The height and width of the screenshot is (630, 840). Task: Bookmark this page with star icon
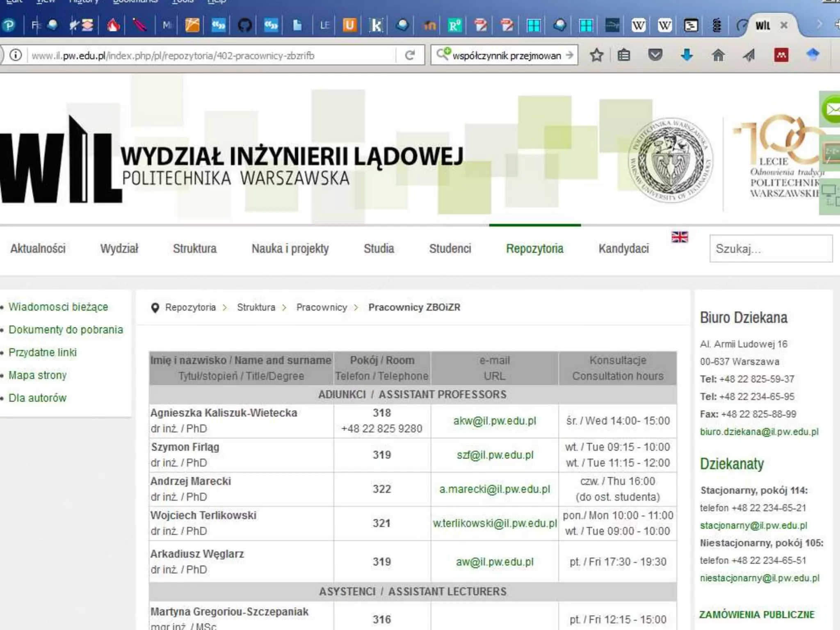pyautogui.click(x=596, y=55)
